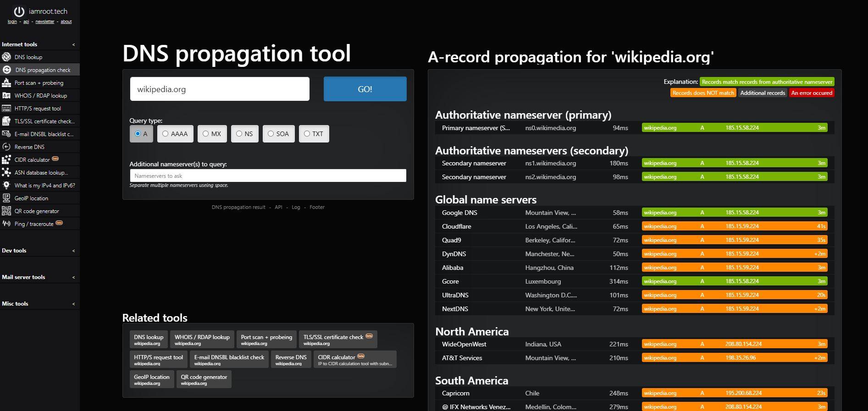Open the HTTP/S request tool icon

click(6, 108)
